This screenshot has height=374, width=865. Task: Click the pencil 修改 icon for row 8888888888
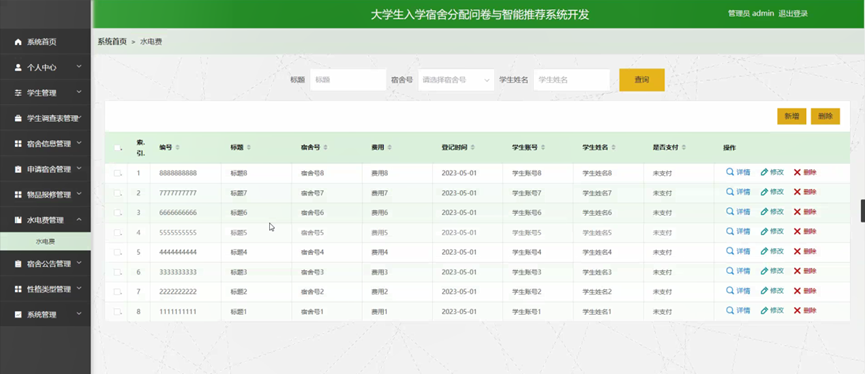(x=764, y=172)
